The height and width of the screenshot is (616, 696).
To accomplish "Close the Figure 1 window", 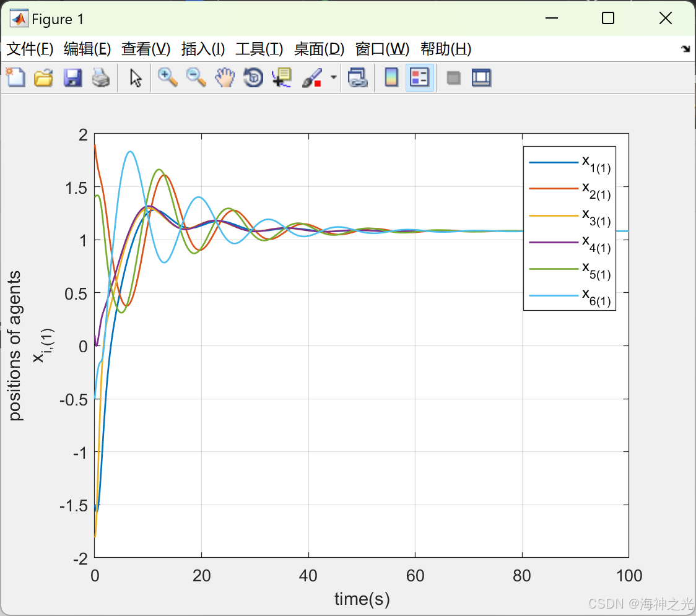I will point(666,18).
